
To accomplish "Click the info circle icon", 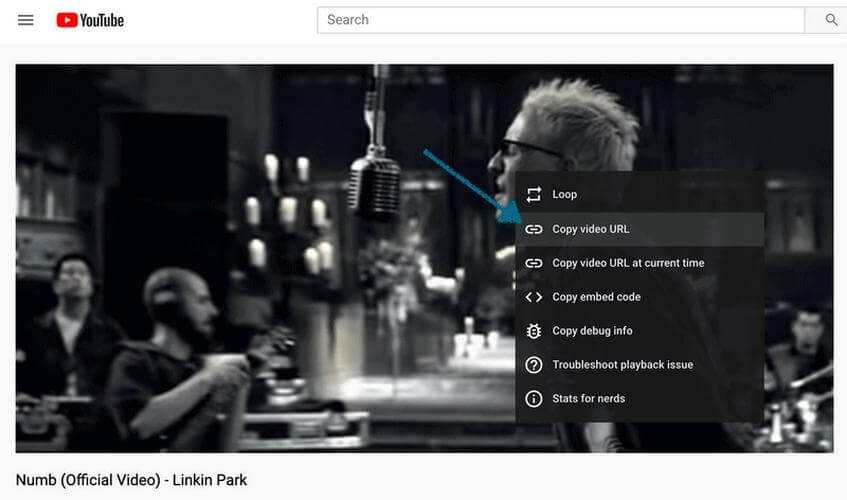I will pos(534,399).
